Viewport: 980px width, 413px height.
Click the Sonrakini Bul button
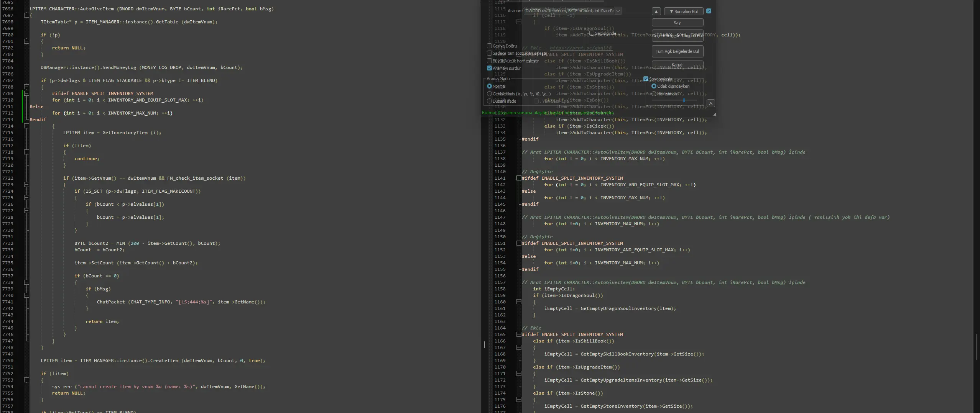683,11
